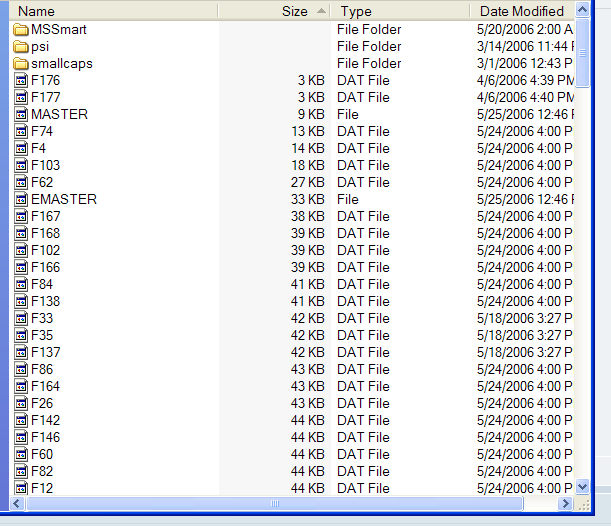The image size is (611, 526).
Task: Sort by the Size column header
Action: point(274,11)
